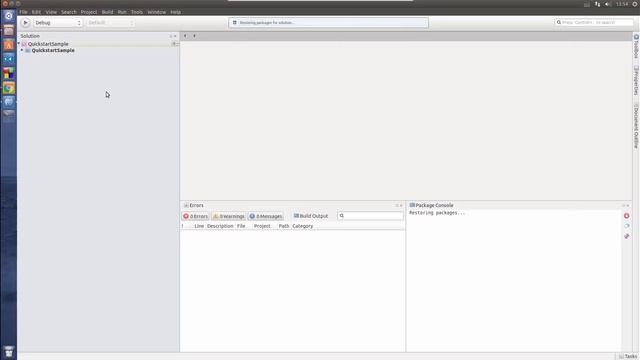Image resolution: width=640 pixels, height=360 pixels.
Task: Open the Help menu
Action: [176, 12]
